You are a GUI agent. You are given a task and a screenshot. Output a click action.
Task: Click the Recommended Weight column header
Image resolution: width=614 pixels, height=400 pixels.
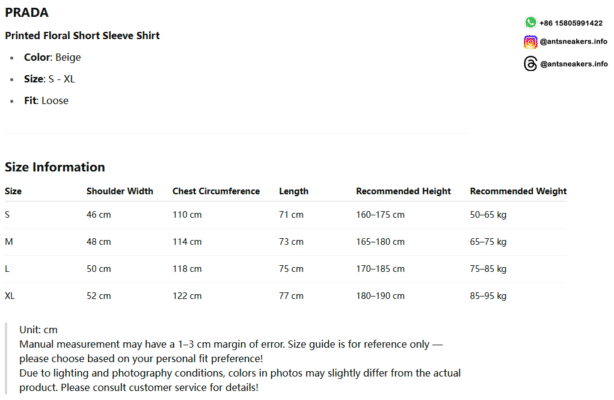pos(518,191)
